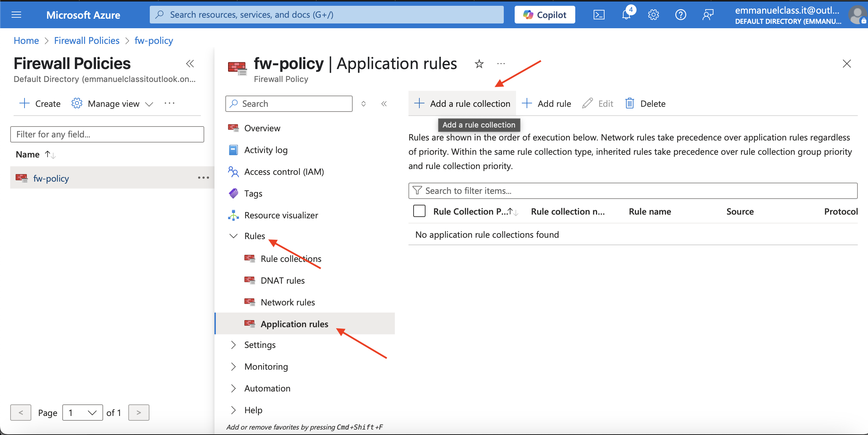Viewport: 868px width, 435px height.
Task: Focus the Filter for any field box
Action: (107, 134)
